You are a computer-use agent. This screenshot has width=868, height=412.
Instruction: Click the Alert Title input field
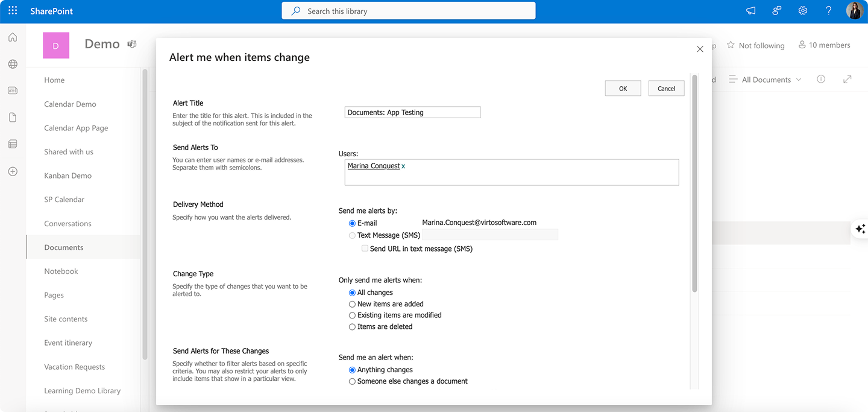[x=412, y=112]
